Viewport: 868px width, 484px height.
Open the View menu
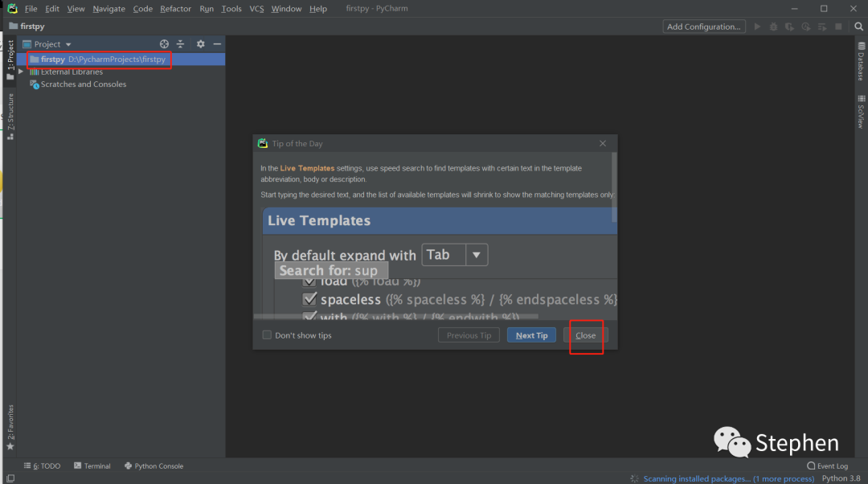[x=76, y=8]
